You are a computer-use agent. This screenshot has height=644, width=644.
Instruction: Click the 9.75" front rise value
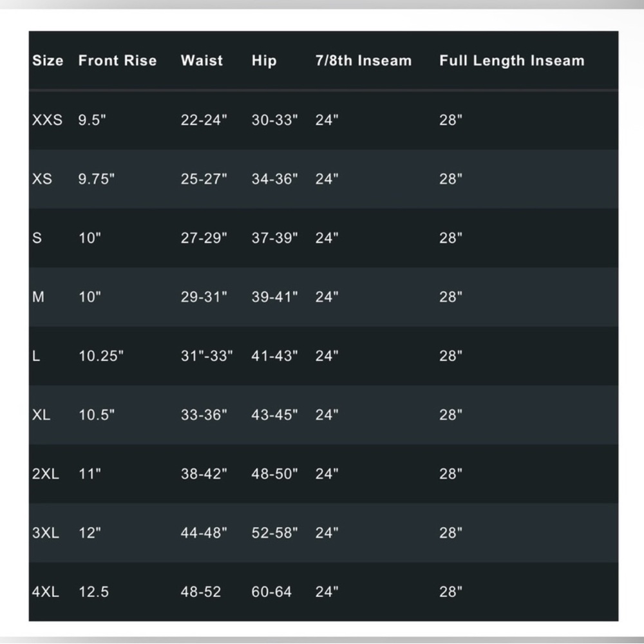(97, 178)
